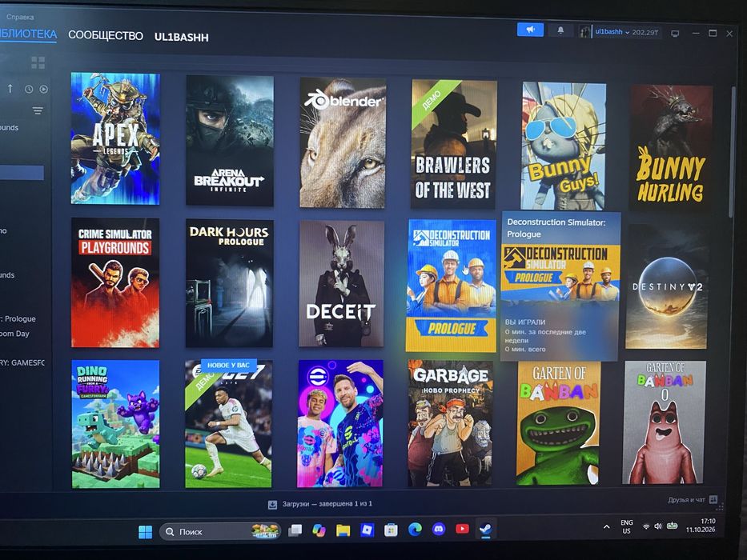Viewport: 747px width, 560px height.
Task: Open the volume speaker tray icon
Action: (658, 526)
